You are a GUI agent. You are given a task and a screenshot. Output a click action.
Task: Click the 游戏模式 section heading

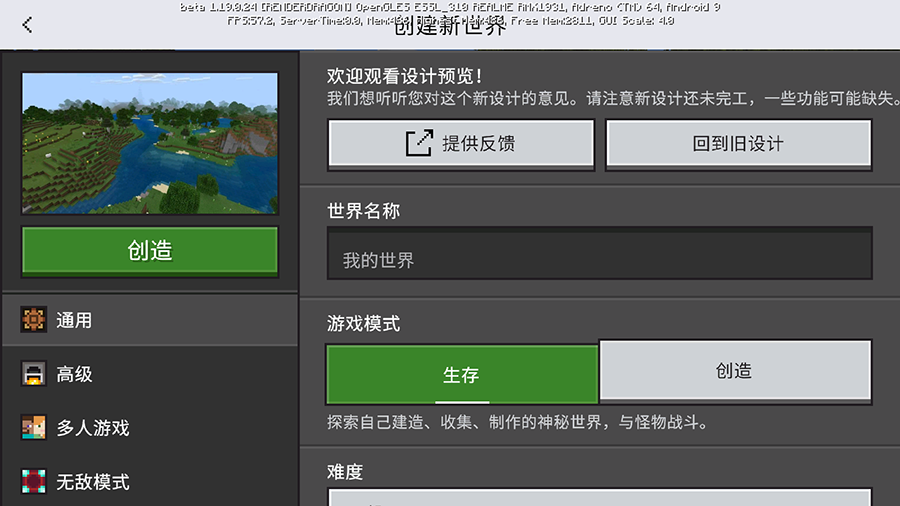coord(364,324)
